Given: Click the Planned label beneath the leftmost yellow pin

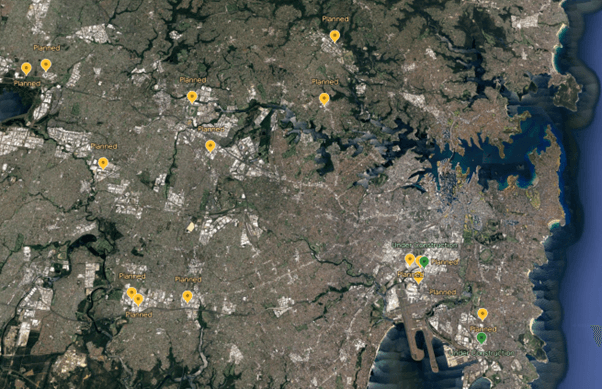Looking at the screenshot, I should coord(27,83).
